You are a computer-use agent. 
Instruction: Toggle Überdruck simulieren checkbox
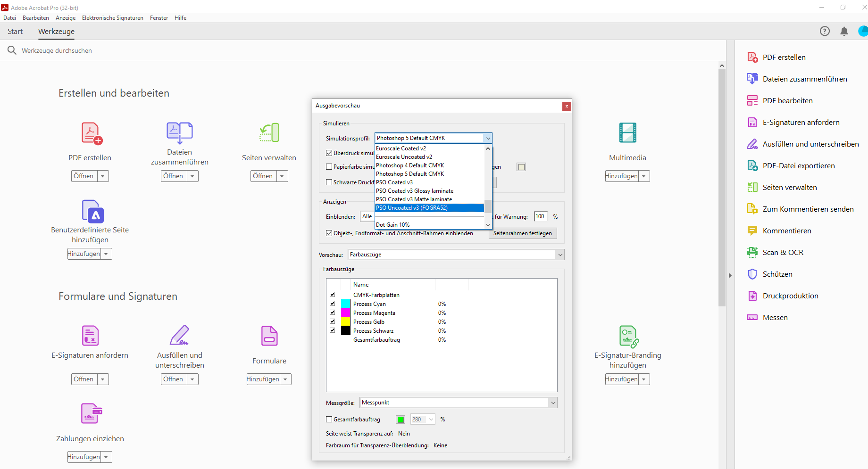(329, 153)
